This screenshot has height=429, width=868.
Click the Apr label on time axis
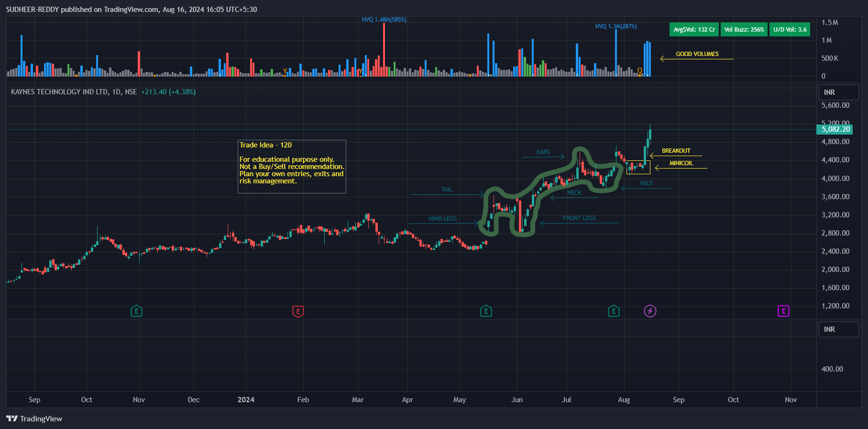pos(407,400)
